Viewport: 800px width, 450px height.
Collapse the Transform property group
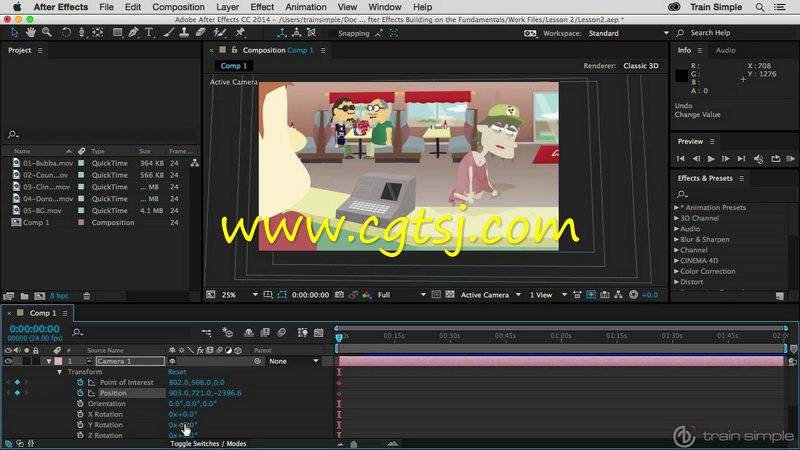[60, 372]
